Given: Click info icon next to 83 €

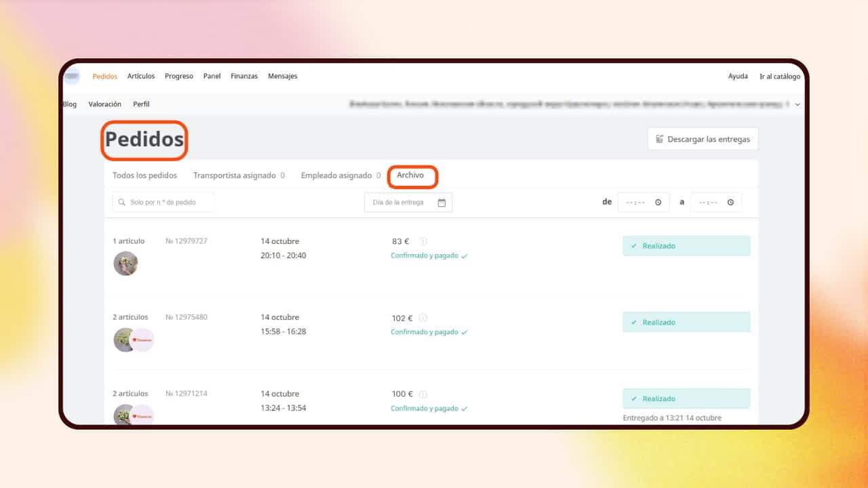Looking at the screenshot, I should pyautogui.click(x=423, y=241).
